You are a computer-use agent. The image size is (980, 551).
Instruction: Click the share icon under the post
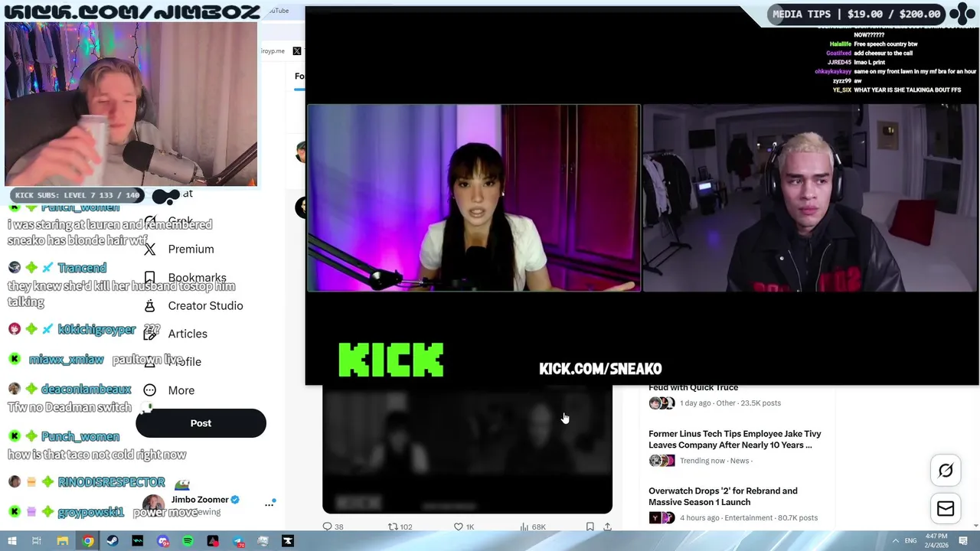click(x=607, y=527)
